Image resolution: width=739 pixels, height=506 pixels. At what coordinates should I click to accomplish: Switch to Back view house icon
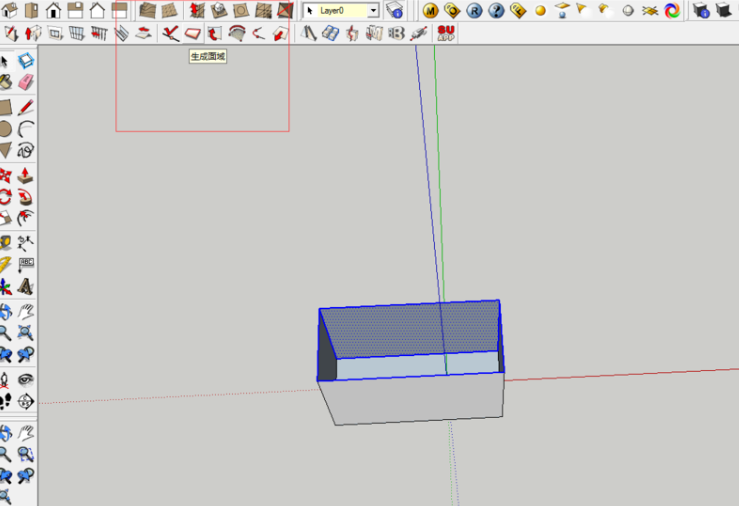97,10
